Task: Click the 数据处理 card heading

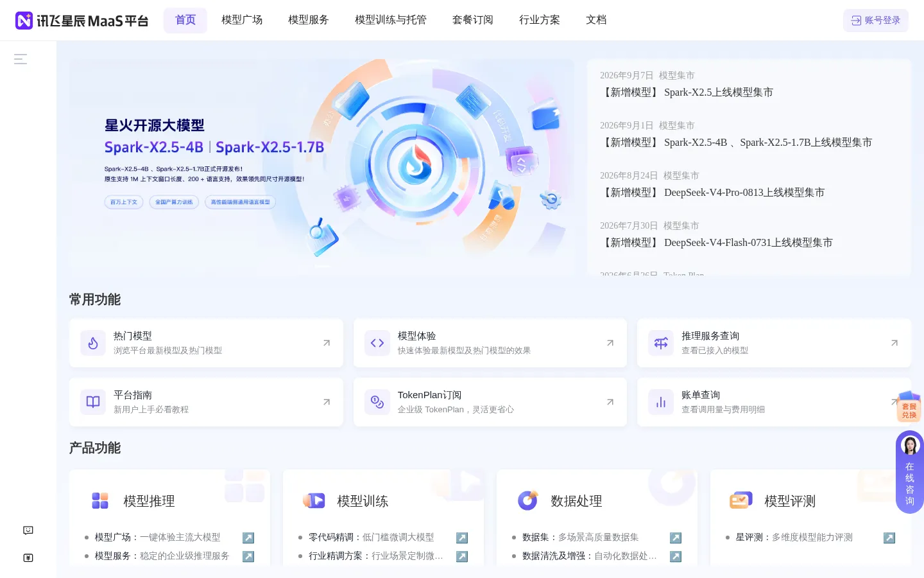Action: [576, 501]
